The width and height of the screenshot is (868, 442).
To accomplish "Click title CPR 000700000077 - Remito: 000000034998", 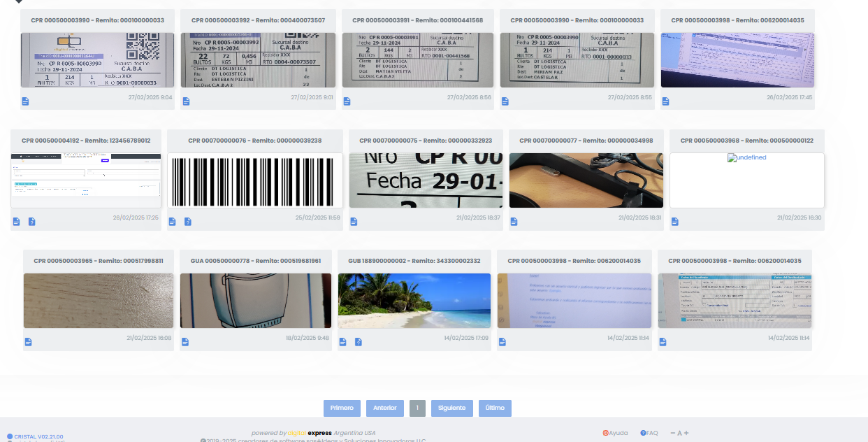I will point(586,141).
